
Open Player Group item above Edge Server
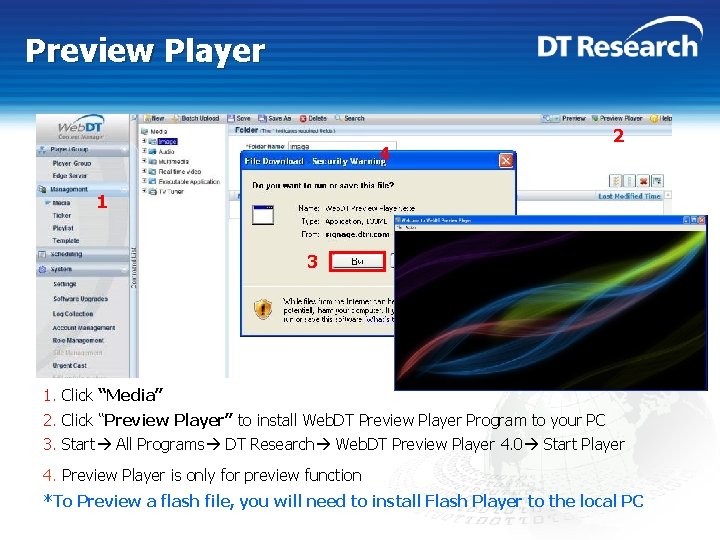72,163
